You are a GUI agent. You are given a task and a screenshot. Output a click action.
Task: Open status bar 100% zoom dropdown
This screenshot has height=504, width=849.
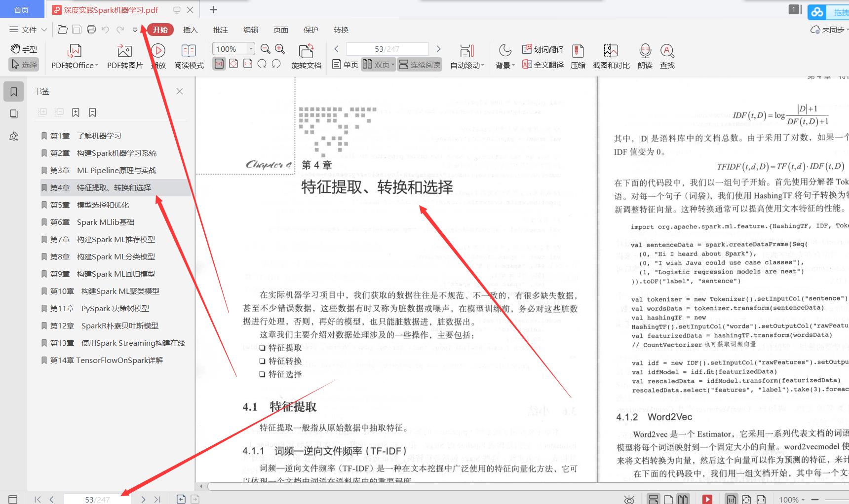(x=792, y=500)
